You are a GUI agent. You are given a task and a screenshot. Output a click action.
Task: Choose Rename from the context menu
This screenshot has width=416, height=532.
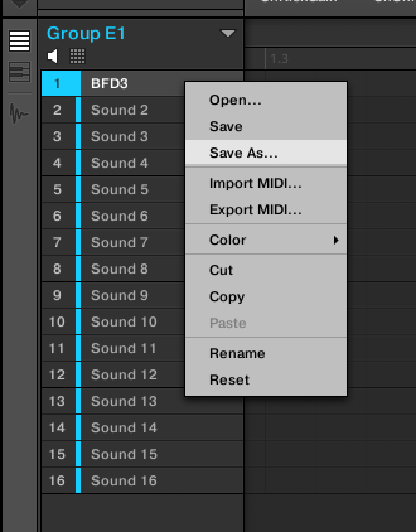point(237,354)
